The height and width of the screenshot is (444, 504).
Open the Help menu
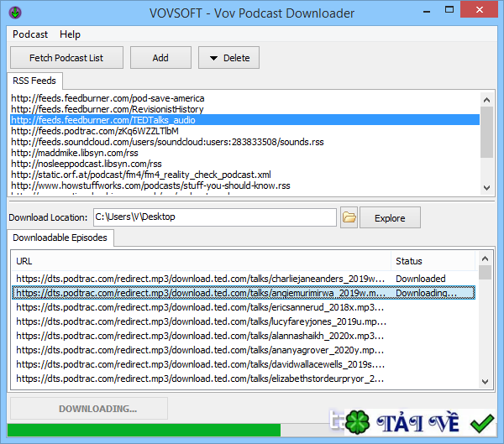(x=70, y=34)
